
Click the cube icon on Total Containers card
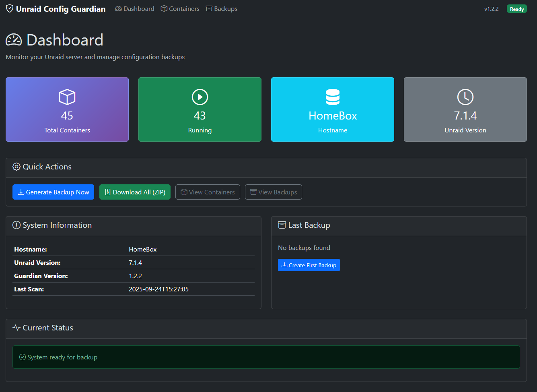click(x=67, y=97)
